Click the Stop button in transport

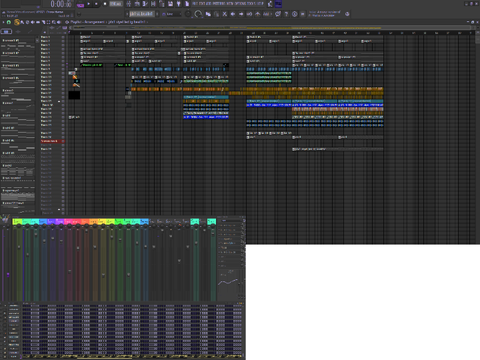96,4
